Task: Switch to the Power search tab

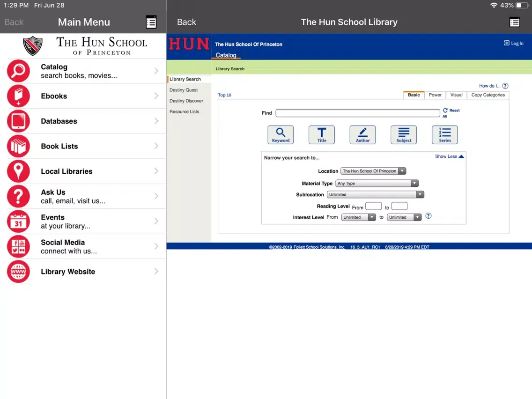Action: (435, 95)
